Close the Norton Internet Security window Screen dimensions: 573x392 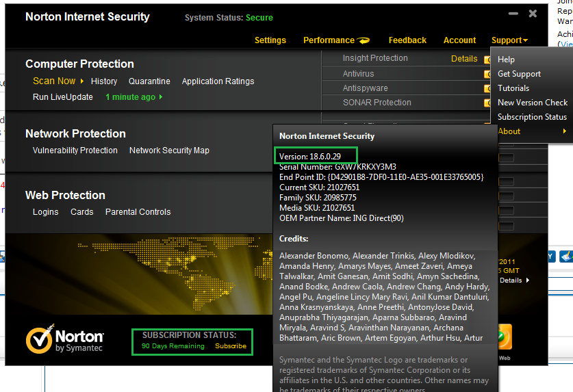533,14
